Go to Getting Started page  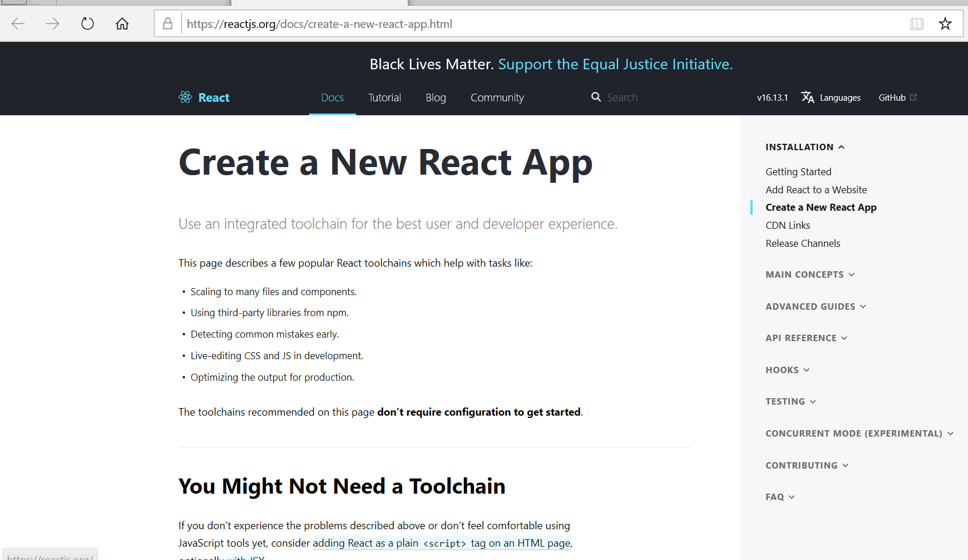pyautogui.click(x=798, y=172)
